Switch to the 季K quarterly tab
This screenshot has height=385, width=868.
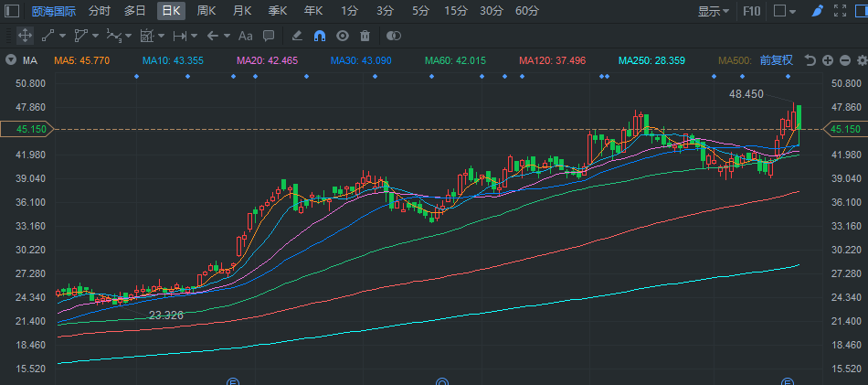point(278,11)
